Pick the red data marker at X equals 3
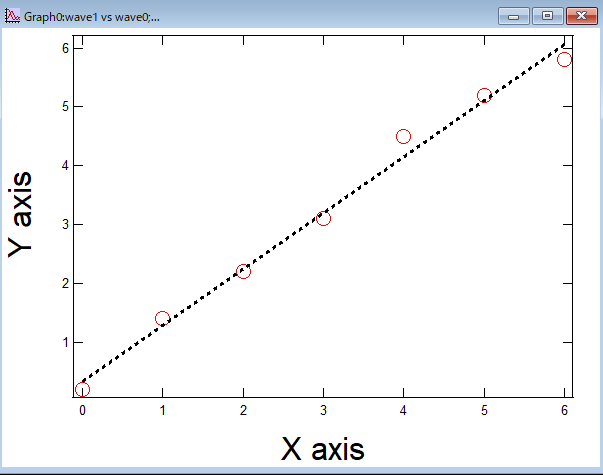This screenshot has height=475, width=603. pyautogui.click(x=323, y=218)
